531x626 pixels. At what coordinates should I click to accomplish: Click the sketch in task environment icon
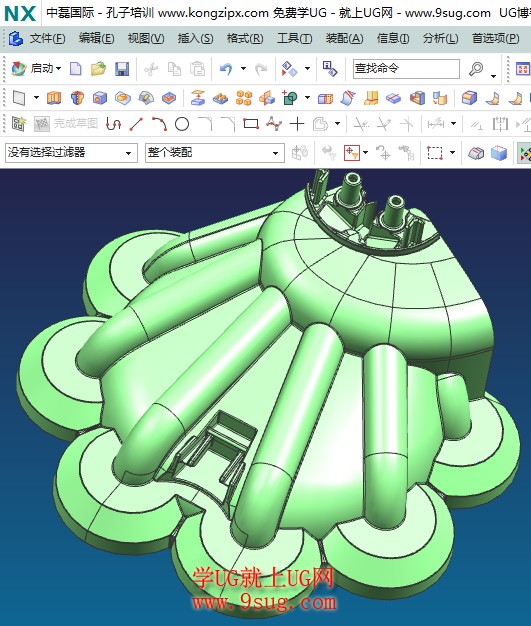coord(18,124)
